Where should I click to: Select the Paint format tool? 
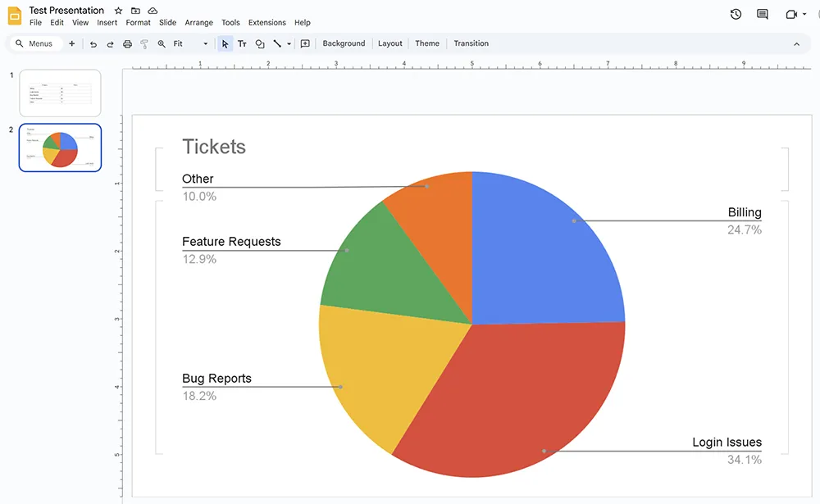pyautogui.click(x=143, y=43)
